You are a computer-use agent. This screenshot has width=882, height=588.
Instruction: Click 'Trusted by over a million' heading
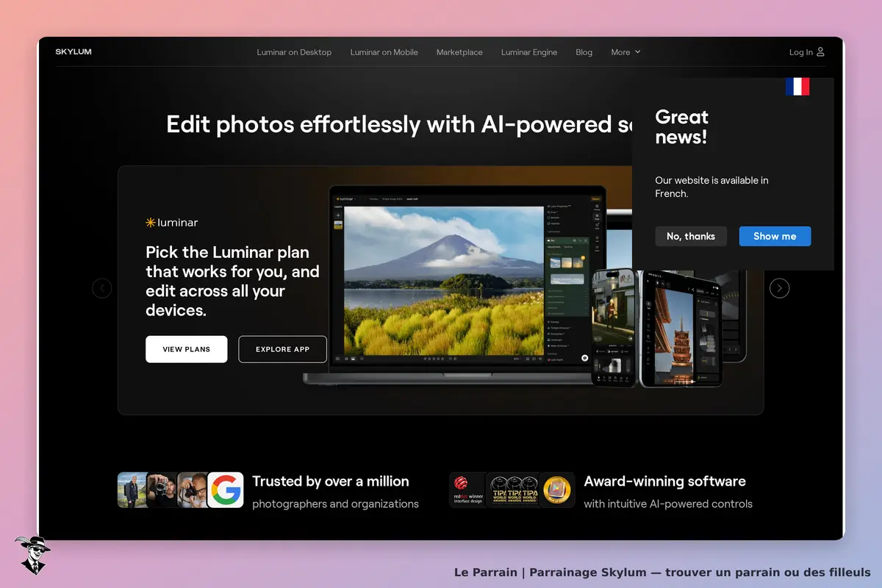coord(331,481)
